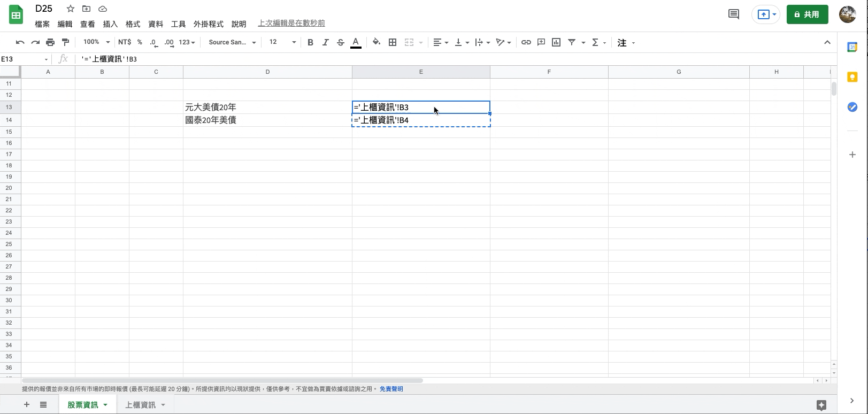
Task: Expand text wrapping options
Action: 482,42
